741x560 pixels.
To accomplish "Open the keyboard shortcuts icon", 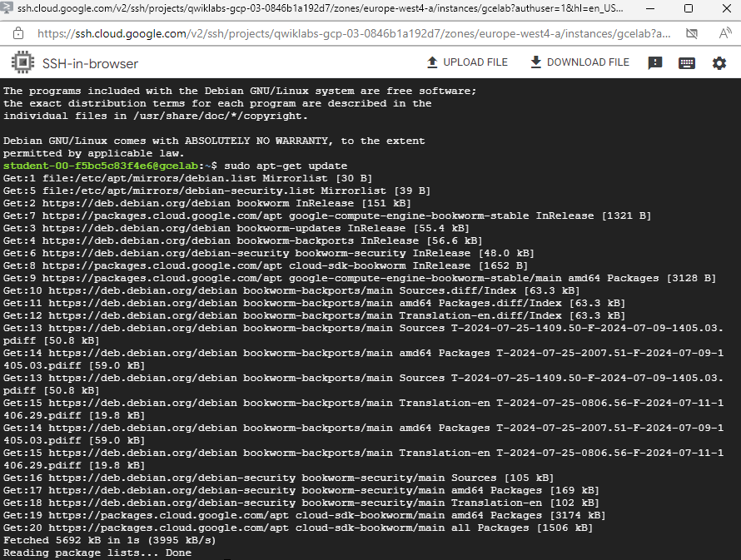I will (x=687, y=62).
